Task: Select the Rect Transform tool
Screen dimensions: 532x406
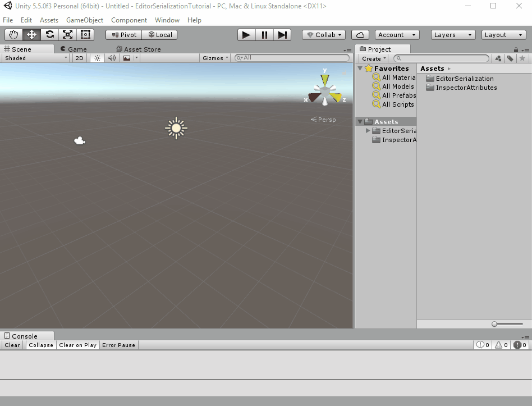Action: [x=85, y=34]
